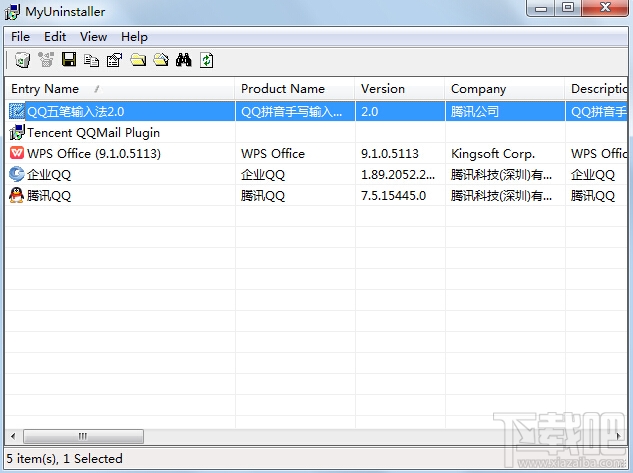Click the scrollbar left arrow
The height and width of the screenshot is (473, 633).
coord(13,436)
